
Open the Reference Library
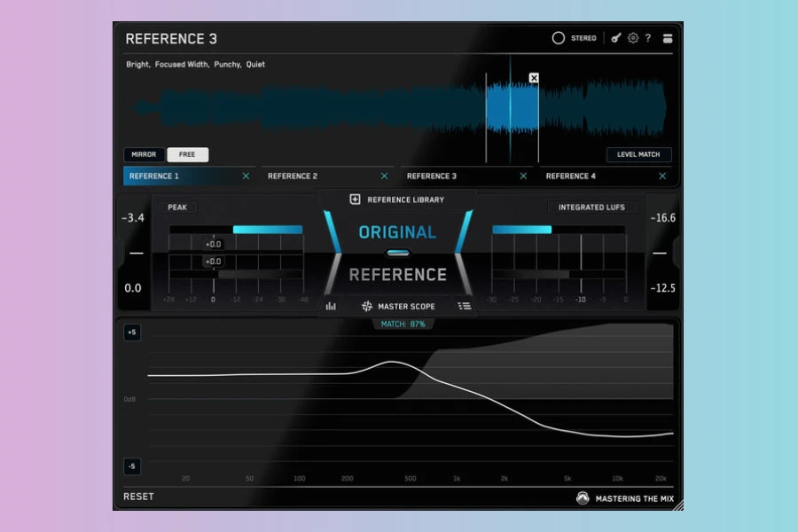coord(397,199)
